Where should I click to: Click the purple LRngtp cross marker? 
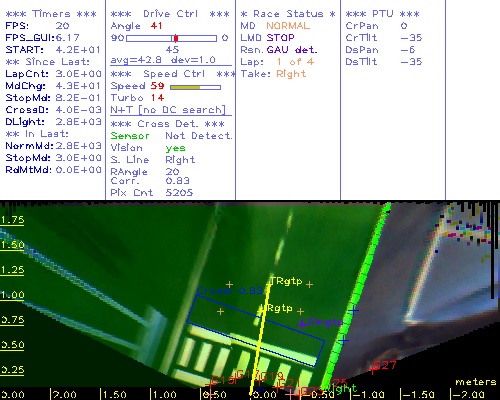point(303,324)
